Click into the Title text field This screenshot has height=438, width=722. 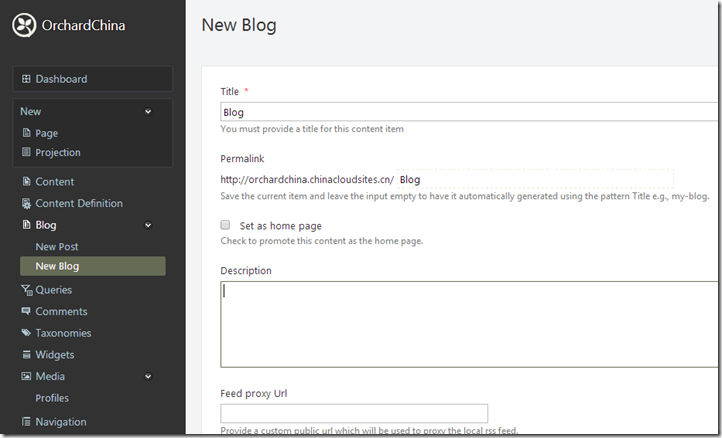[x=468, y=113]
